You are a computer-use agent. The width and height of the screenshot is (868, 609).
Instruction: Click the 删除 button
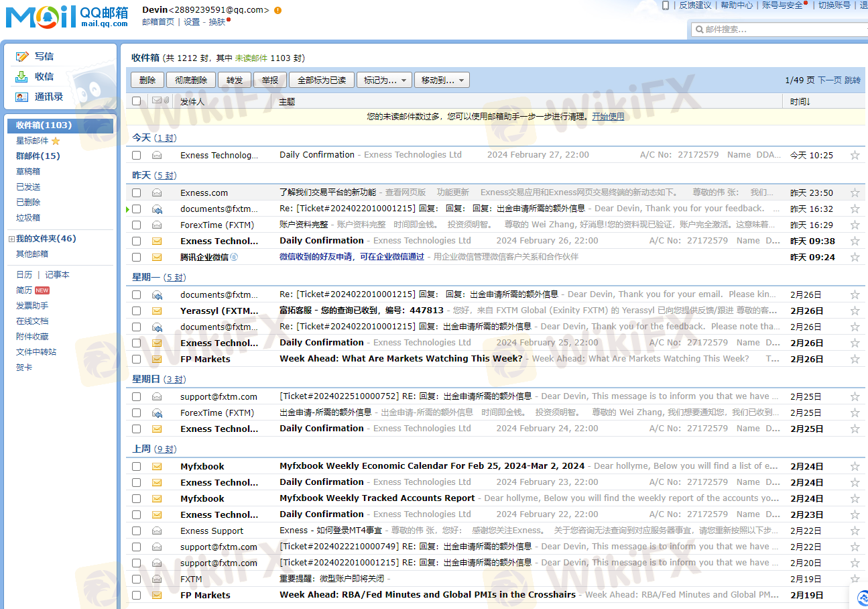[x=147, y=80]
